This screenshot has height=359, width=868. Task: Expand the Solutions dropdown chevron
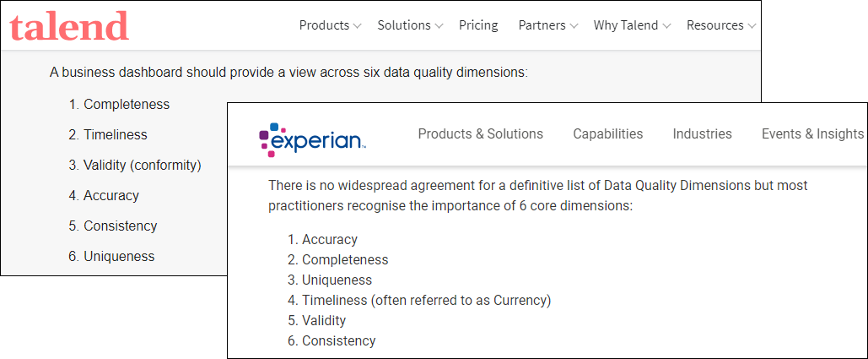point(439,26)
